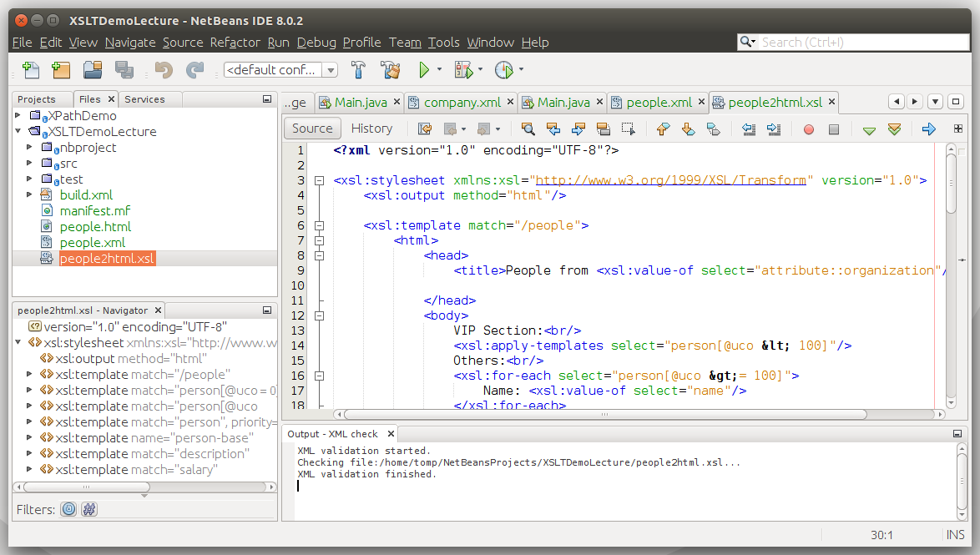980x555 pixels.
Task: Validate XML with the double triangle icon
Action: tap(894, 129)
